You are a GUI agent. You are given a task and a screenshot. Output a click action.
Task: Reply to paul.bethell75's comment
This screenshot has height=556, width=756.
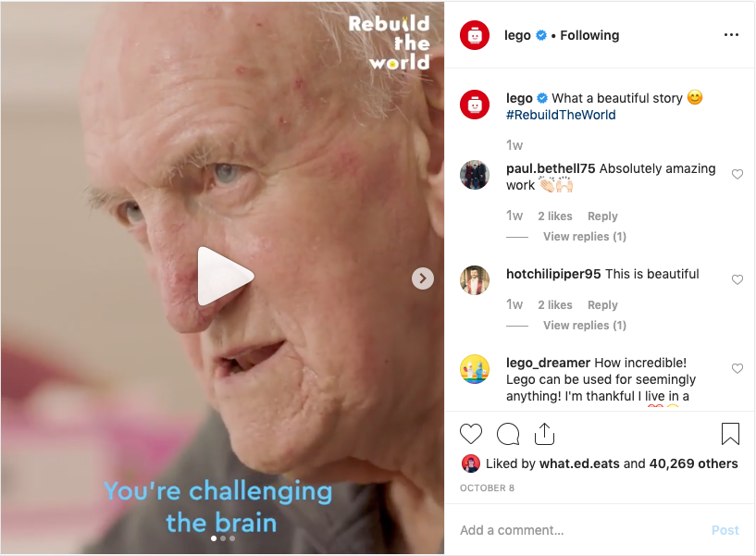(602, 216)
